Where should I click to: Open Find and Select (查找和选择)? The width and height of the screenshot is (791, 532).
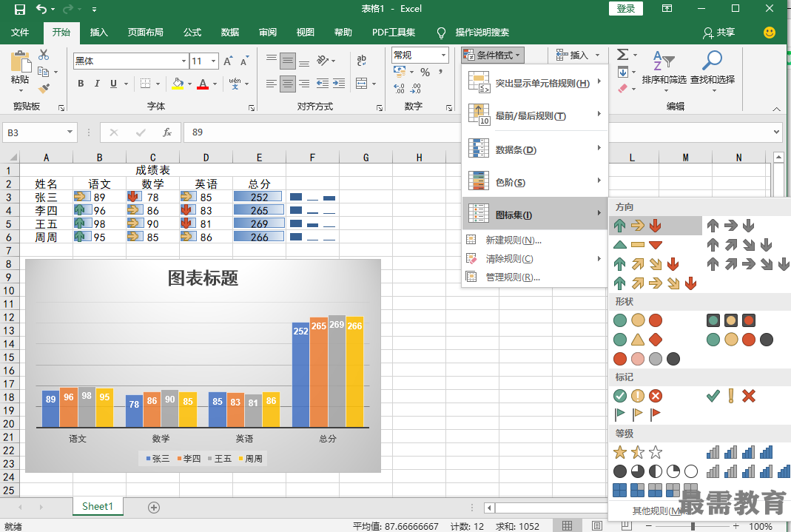coord(713,70)
